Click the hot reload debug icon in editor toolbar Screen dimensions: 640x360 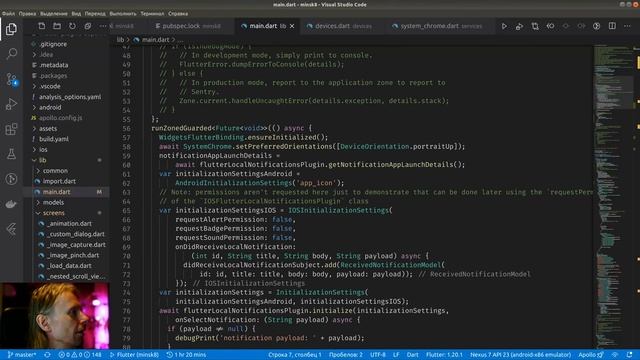519,26
